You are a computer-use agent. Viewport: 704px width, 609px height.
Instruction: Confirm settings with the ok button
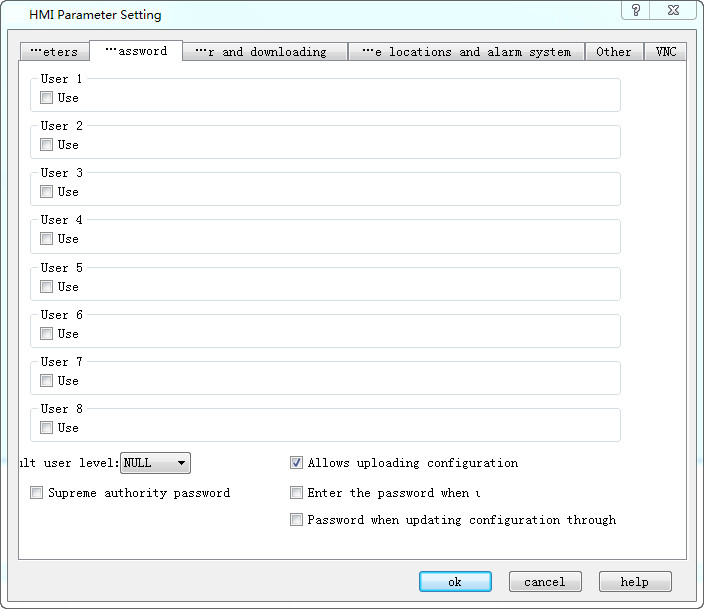click(x=455, y=582)
